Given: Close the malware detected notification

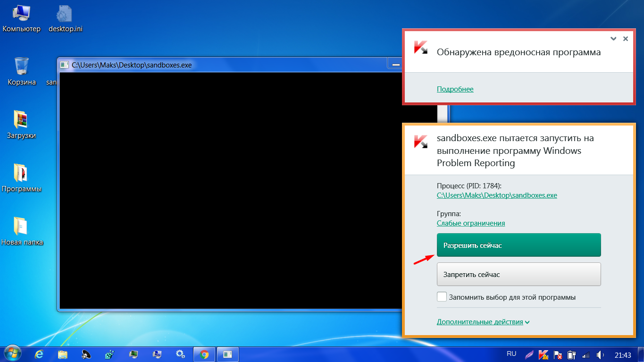Looking at the screenshot, I should (626, 39).
